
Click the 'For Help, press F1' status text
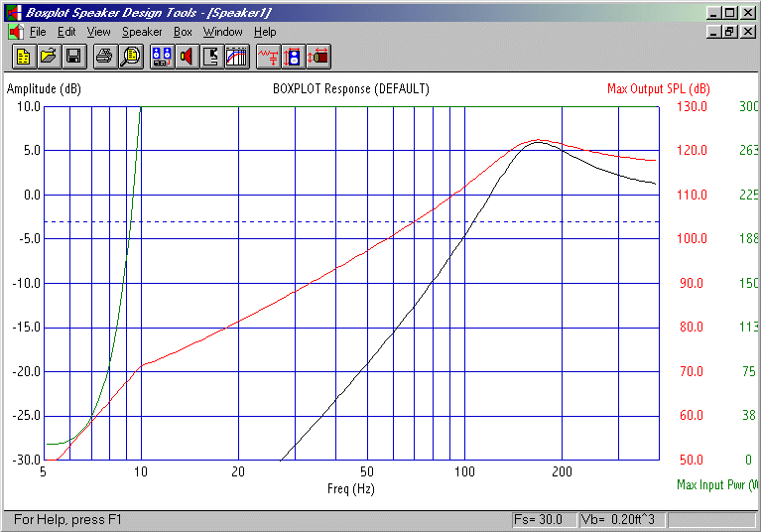(67, 520)
